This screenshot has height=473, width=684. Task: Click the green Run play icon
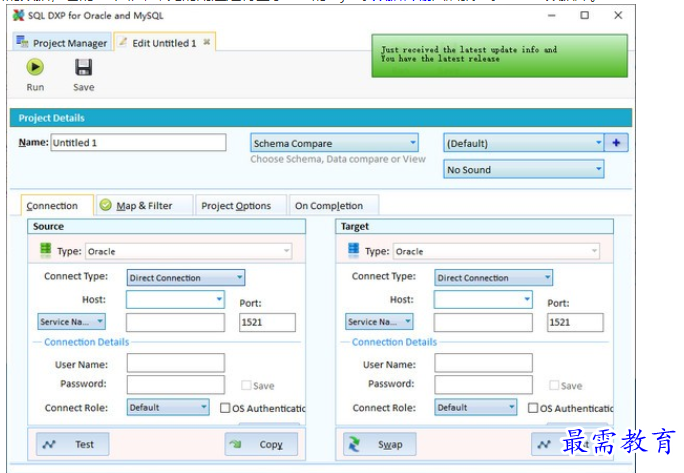coord(35,67)
